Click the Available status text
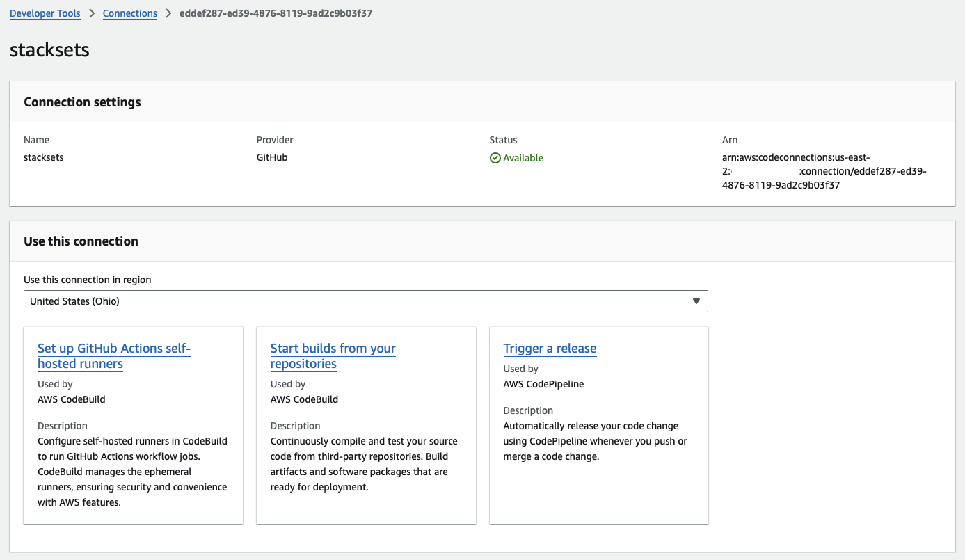This screenshot has height=560, width=965. (523, 158)
